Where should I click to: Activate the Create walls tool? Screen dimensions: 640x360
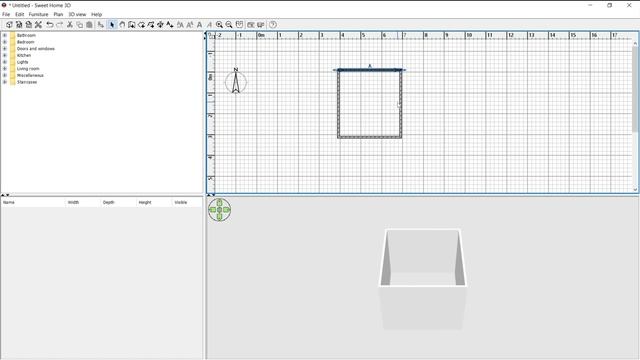tap(131, 25)
